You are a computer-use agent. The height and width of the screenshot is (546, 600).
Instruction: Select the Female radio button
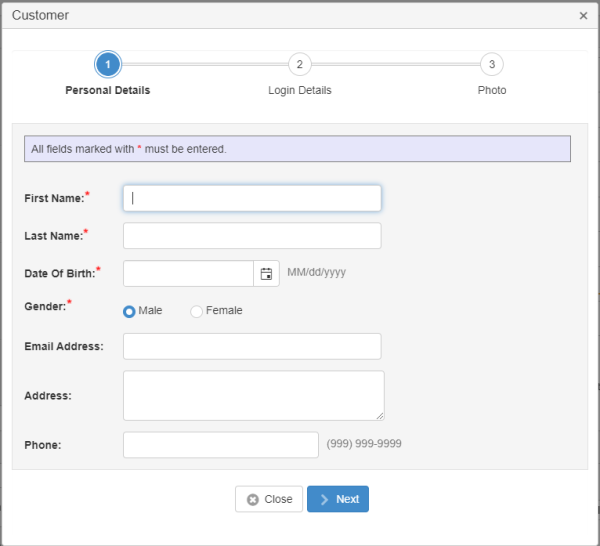pyautogui.click(x=196, y=311)
